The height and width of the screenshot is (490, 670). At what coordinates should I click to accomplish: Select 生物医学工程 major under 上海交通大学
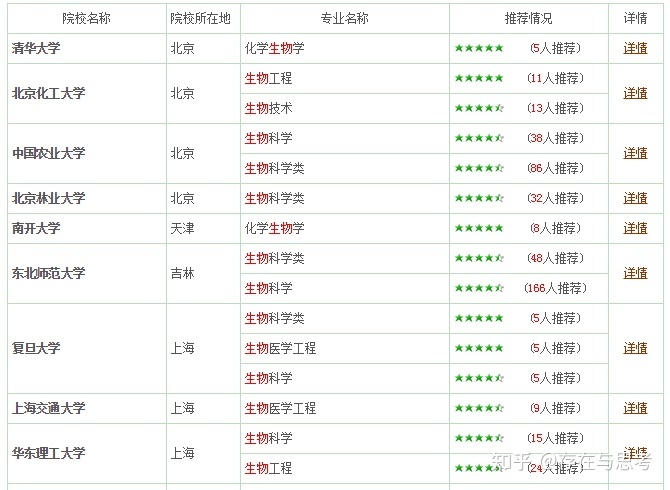click(280, 408)
